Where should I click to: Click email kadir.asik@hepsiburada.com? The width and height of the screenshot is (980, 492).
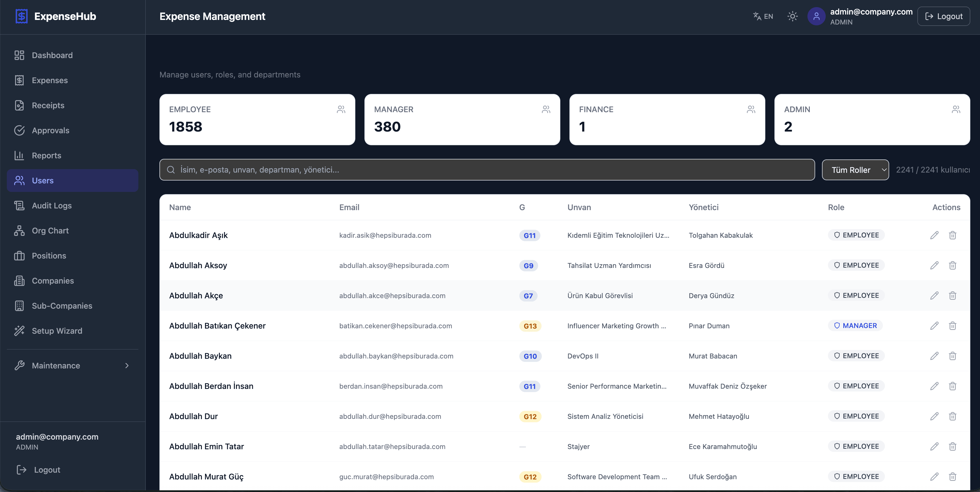385,235
